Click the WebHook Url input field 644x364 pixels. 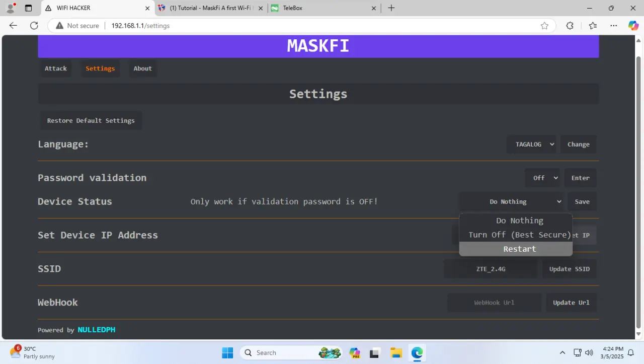tap(494, 303)
